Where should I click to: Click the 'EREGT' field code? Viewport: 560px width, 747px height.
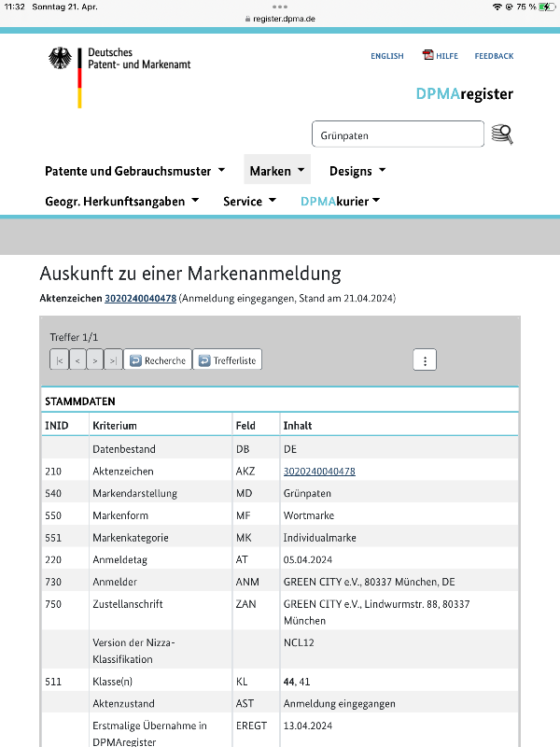tap(251, 726)
